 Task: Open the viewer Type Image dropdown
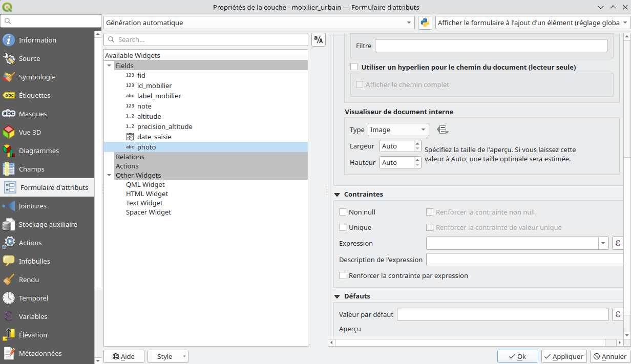click(398, 130)
